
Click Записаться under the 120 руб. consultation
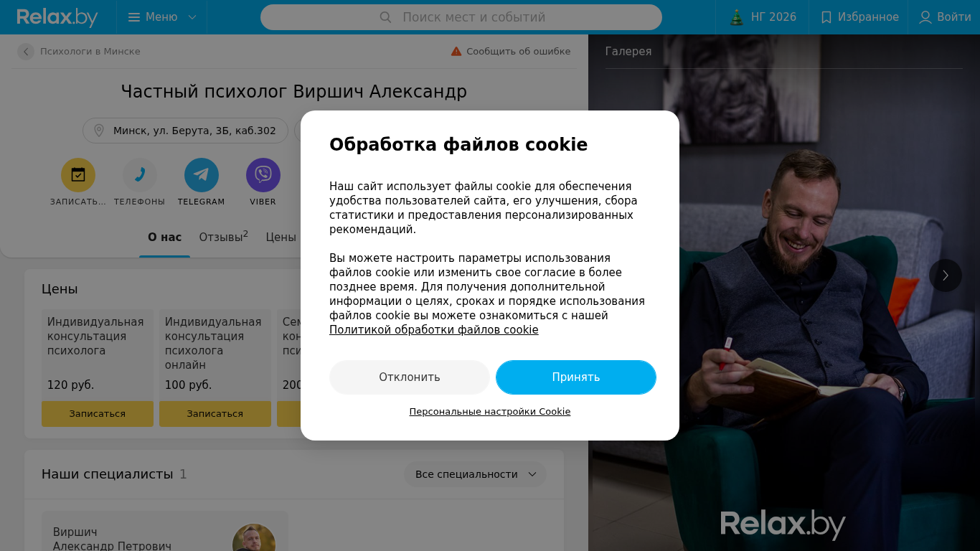pos(98,414)
